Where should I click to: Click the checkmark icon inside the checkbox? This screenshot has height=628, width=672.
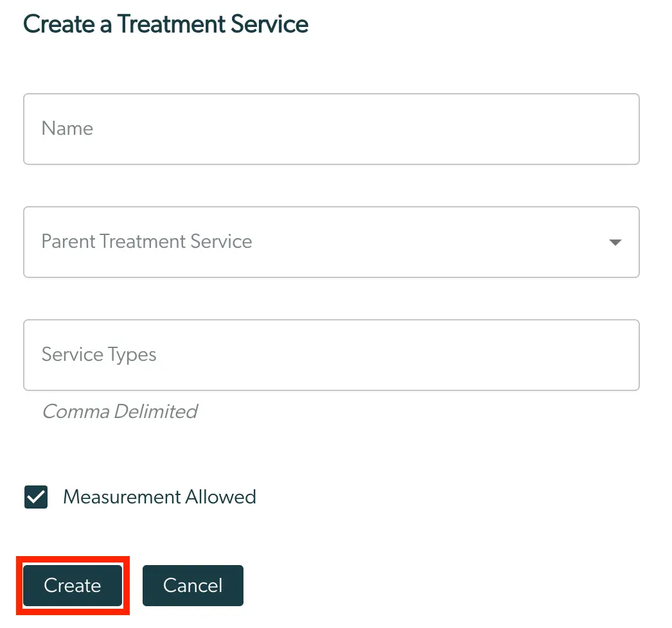point(36,496)
